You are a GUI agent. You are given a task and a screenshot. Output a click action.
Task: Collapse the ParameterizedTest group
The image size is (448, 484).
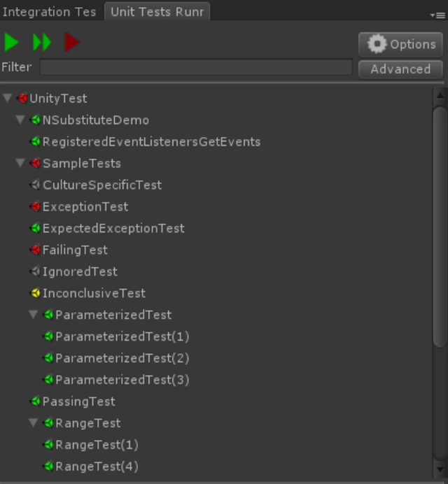pyautogui.click(x=34, y=315)
